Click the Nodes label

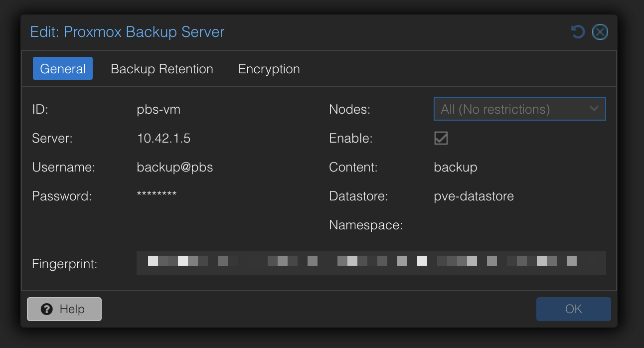(x=350, y=109)
